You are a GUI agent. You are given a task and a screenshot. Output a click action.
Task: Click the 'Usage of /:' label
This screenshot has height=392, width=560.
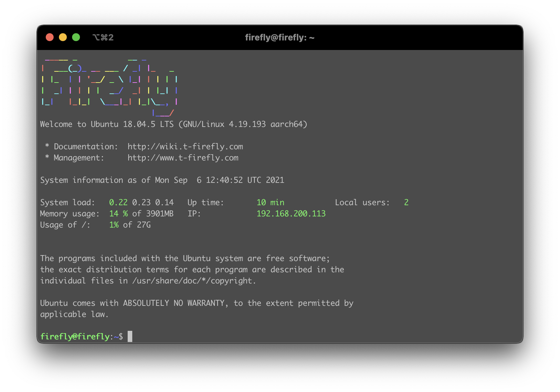(65, 225)
